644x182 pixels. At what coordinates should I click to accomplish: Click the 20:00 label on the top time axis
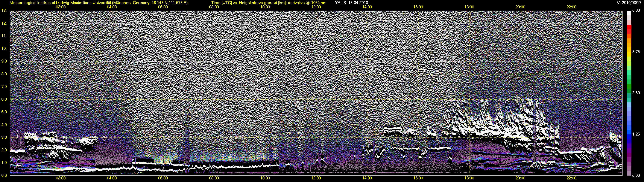(x=520, y=7)
